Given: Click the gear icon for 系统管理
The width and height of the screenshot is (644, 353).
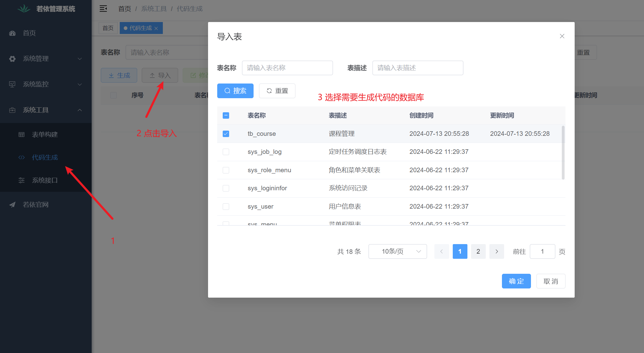Looking at the screenshot, I should point(12,59).
